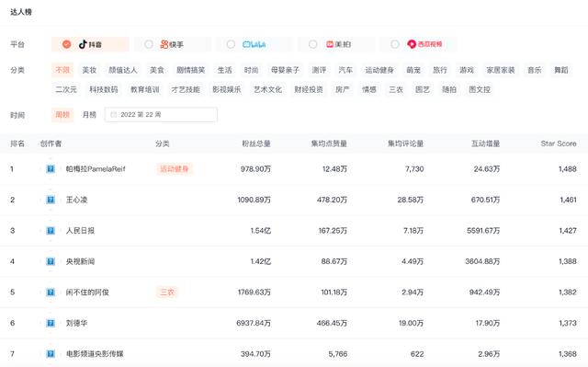Filter by the 萌宠 category
Image resolution: width=588 pixels, height=367 pixels.
tap(413, 70)
